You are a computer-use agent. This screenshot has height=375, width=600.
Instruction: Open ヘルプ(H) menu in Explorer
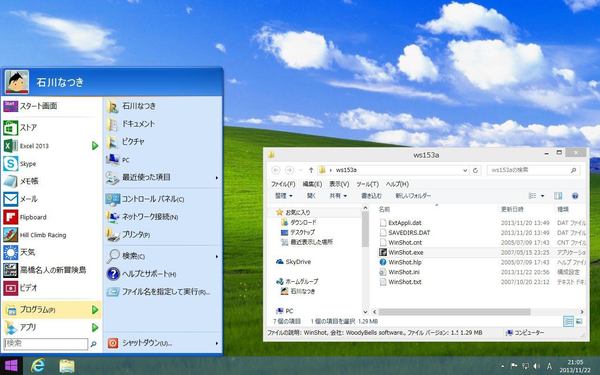click(x=397, y=184)
